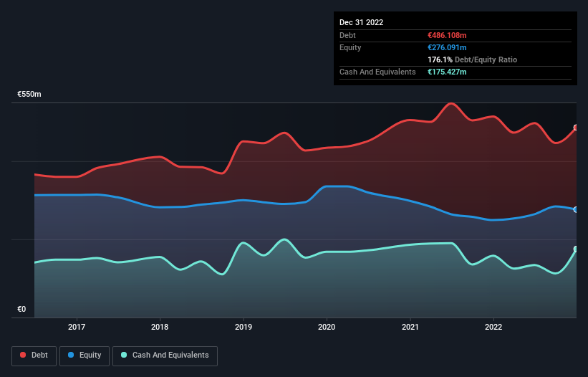This screenshot has height=377, width=588.
Task: Click the €550m y-axis label
Action: click(x=29, y=94)
